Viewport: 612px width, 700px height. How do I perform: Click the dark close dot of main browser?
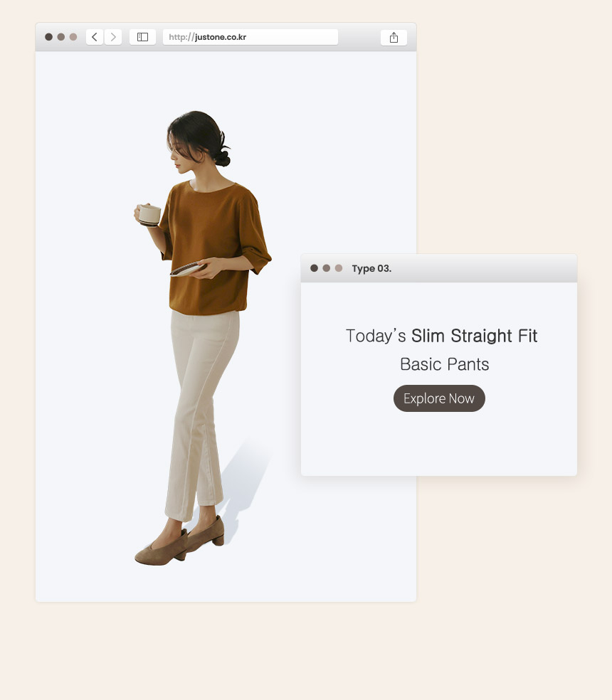48,36
